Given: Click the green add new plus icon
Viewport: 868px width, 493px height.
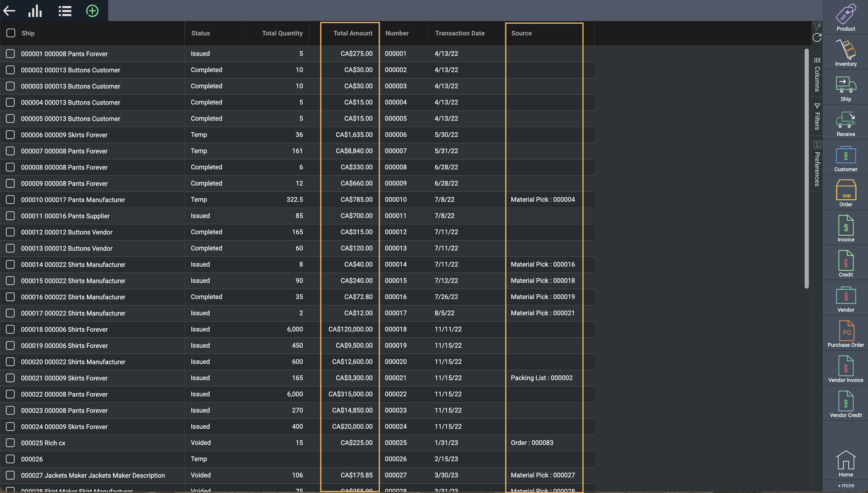Looking at the screenshot, I should [x=92, y=11].
